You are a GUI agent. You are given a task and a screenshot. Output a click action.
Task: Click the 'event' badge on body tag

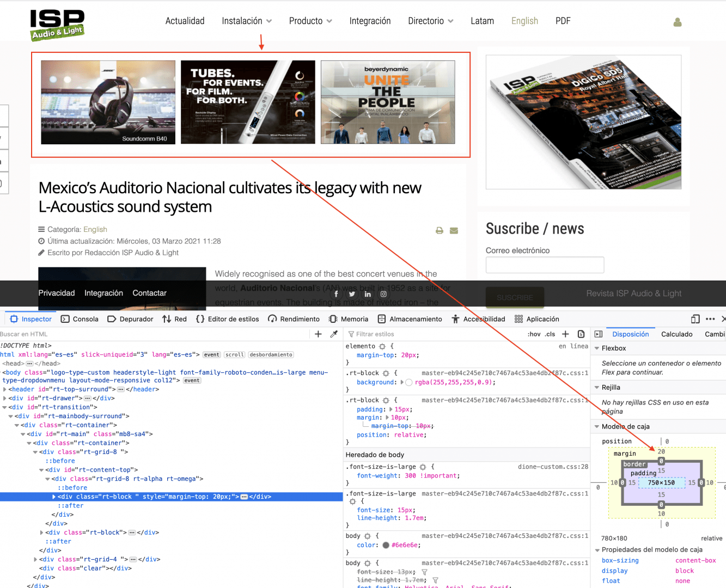tap(192, 381)
